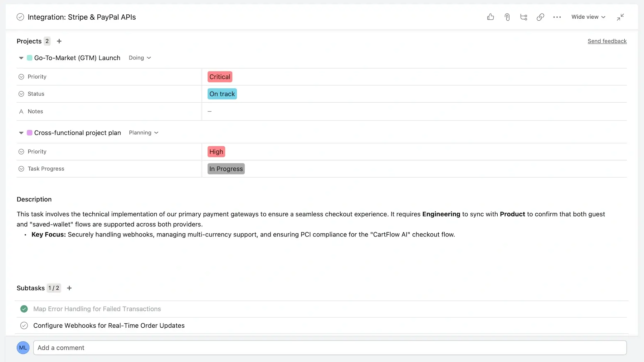Open the create subtask icon in the header

tap(524, 17)
